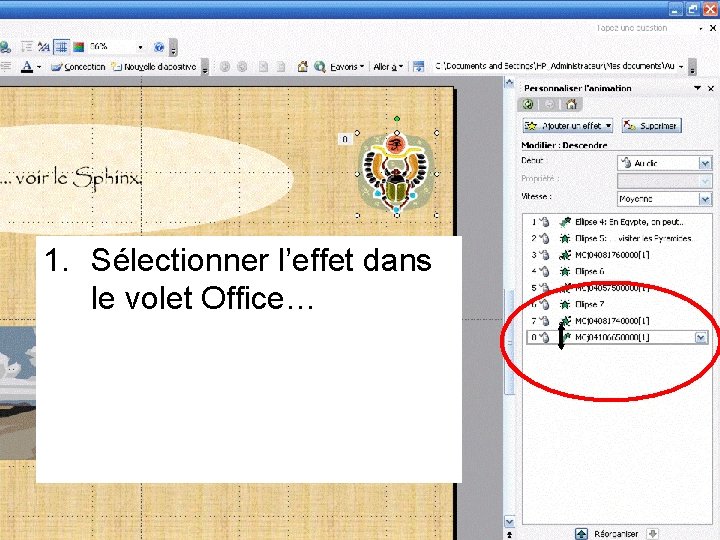Click the web toolbar Forward icon

[242, 67]
